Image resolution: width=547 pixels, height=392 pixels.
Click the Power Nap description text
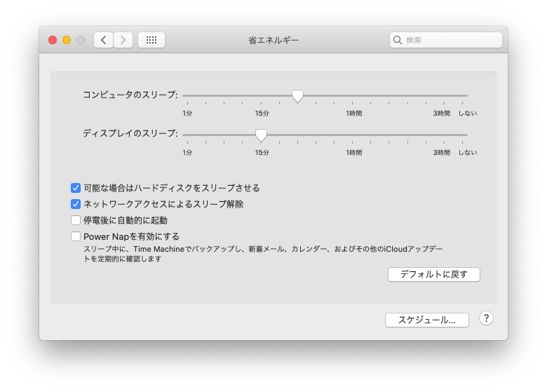263,254
